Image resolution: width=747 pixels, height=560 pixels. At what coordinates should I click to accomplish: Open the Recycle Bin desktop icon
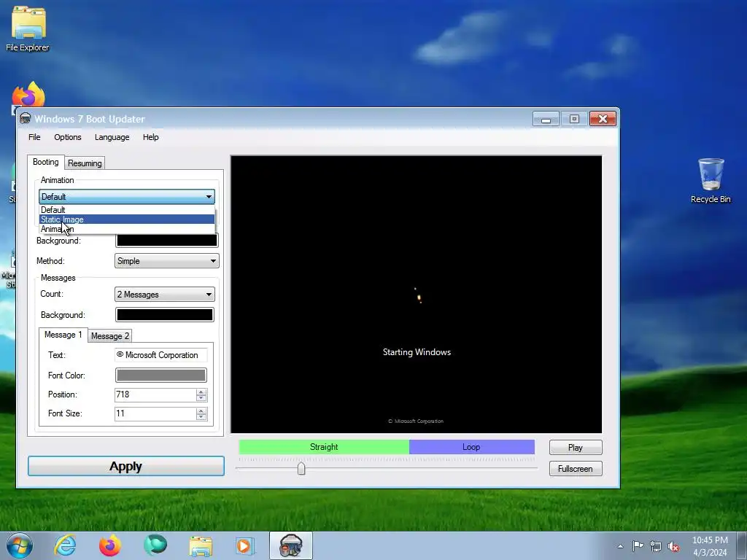711,181
